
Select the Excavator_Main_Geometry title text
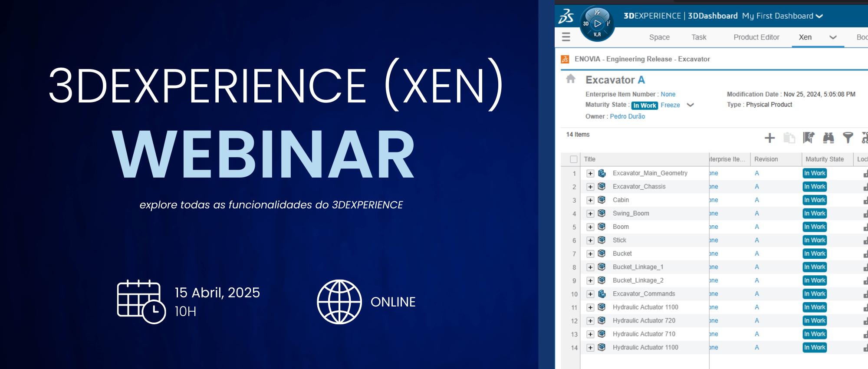pos(650,173)
